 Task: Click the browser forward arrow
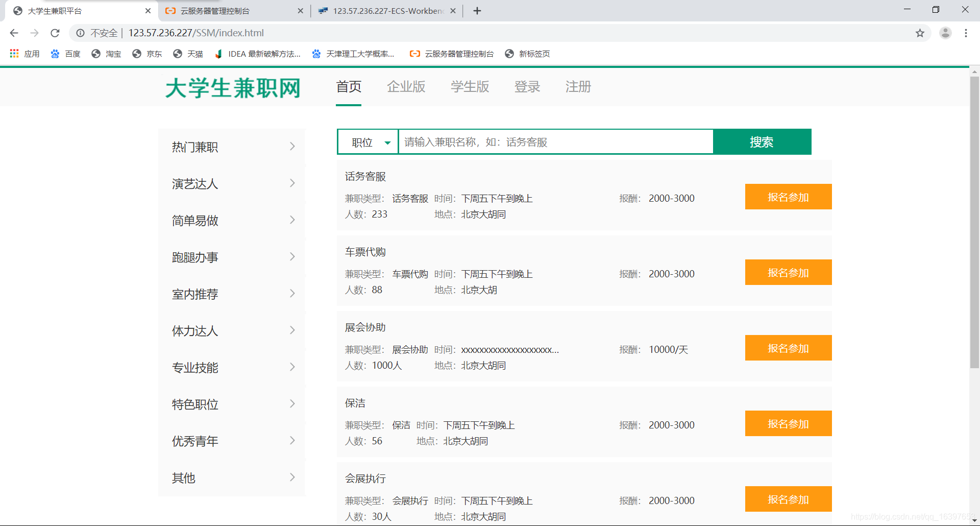[34, 33]
